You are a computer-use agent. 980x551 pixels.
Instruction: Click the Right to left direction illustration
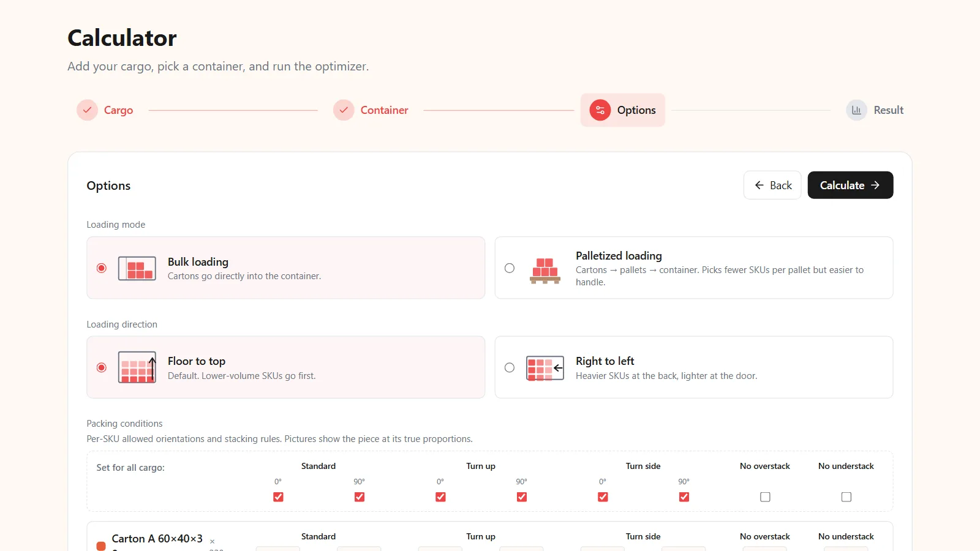pyautogui.click(x=545, y=368)
